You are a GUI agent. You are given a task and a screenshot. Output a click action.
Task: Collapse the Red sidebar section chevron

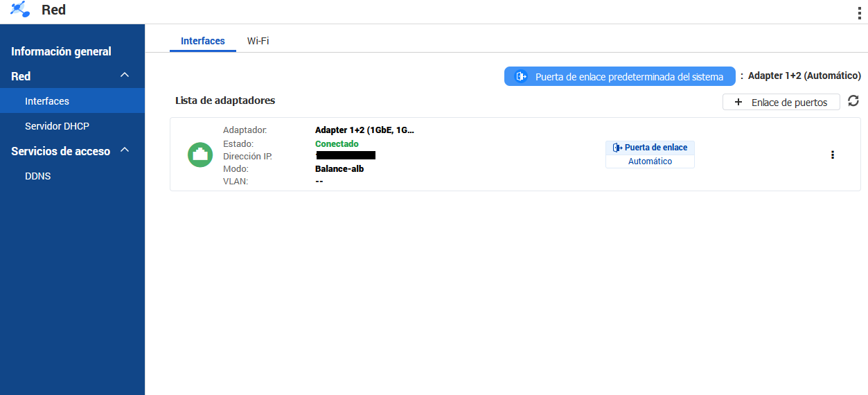(x=125, y=75)
